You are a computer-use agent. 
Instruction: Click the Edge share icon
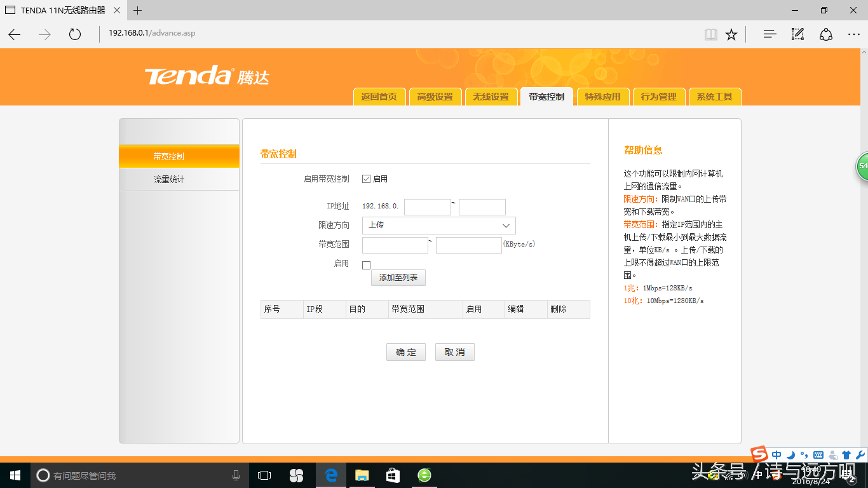825,34
